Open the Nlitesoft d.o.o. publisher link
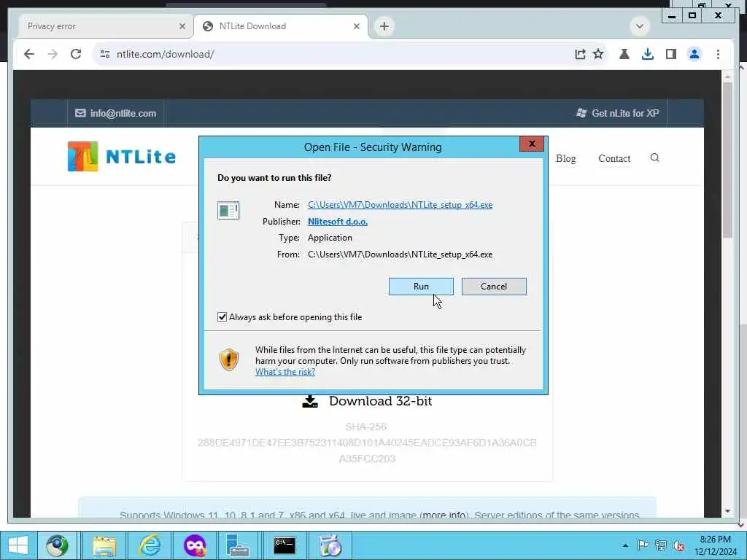747x560 pixels. click(337, 222)
